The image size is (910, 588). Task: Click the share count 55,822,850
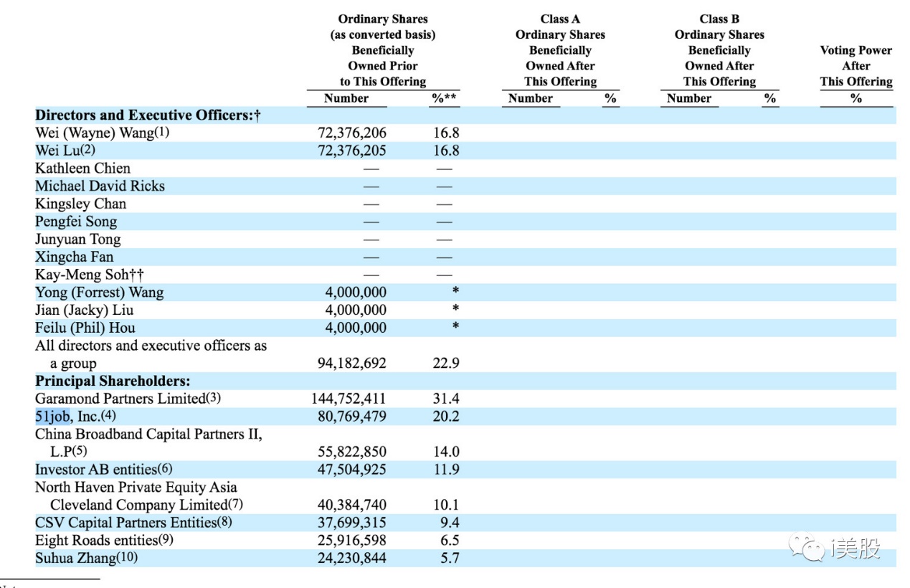[352, 452]
